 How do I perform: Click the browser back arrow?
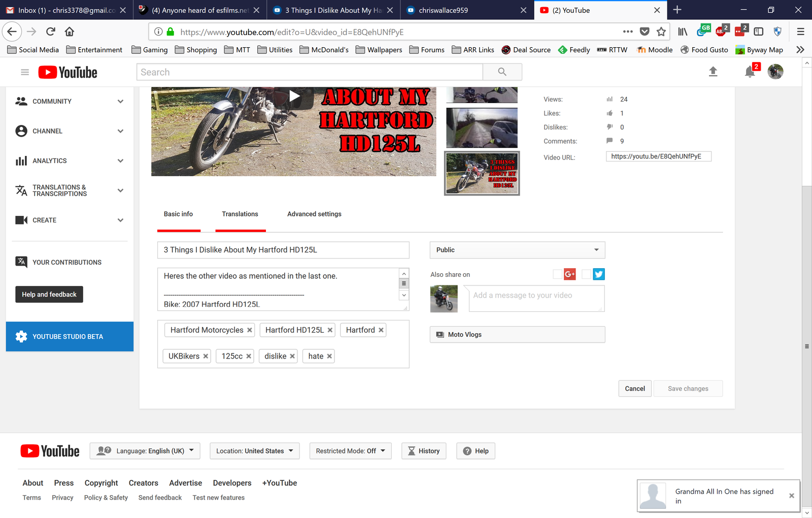click(x=12, y=31)
